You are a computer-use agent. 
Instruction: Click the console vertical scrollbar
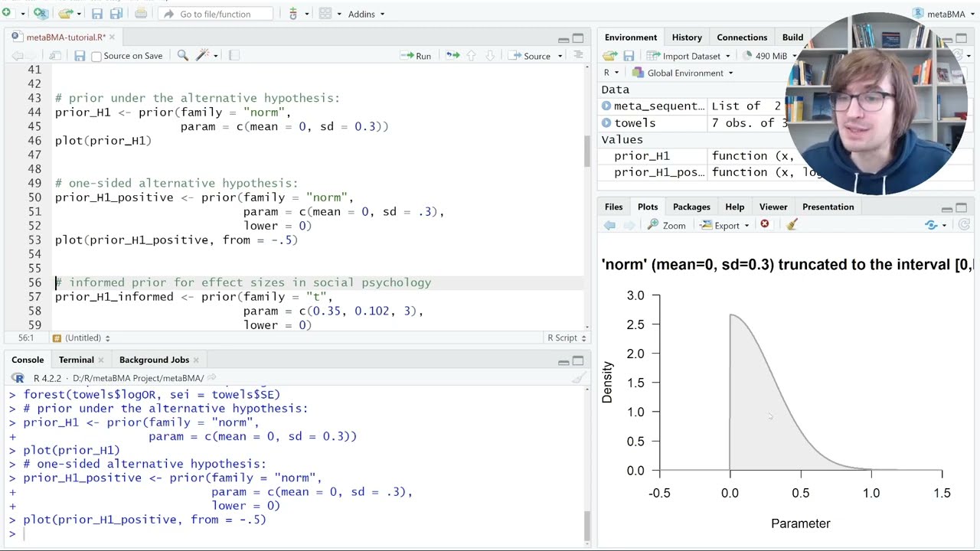tap(586, 525)
